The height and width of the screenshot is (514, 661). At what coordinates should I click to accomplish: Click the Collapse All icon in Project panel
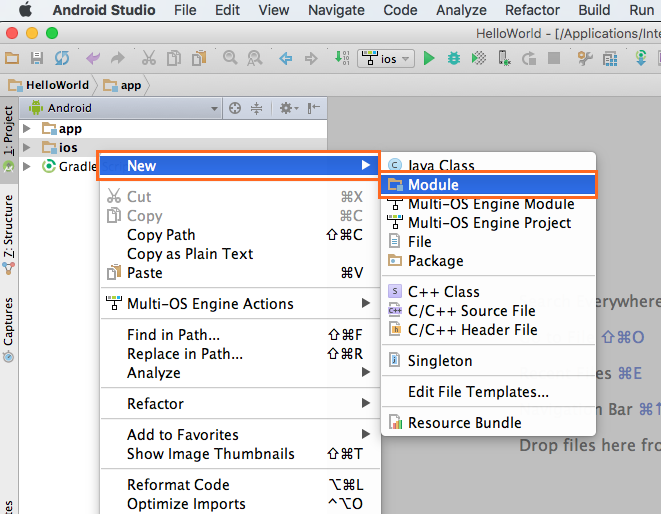tap(256, 108)
